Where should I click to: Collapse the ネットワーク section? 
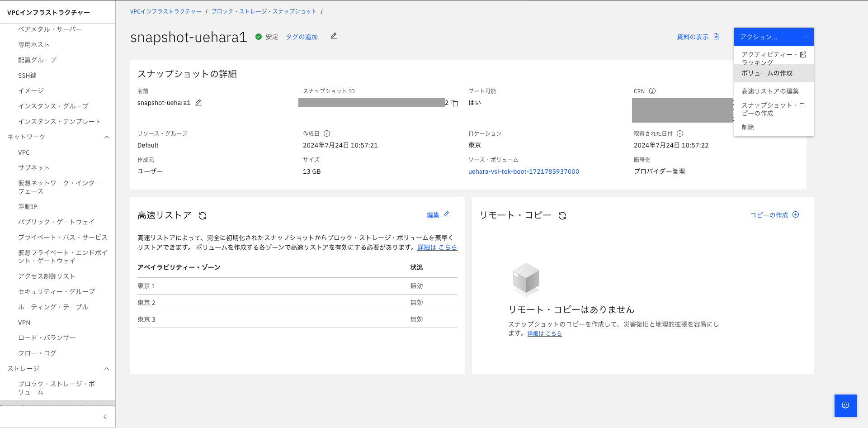point(107,137)
